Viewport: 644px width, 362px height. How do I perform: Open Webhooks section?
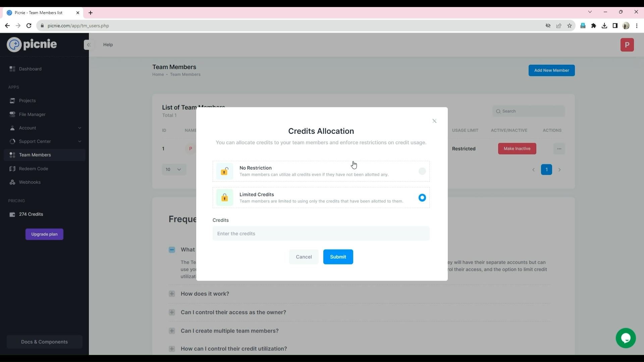29,182
